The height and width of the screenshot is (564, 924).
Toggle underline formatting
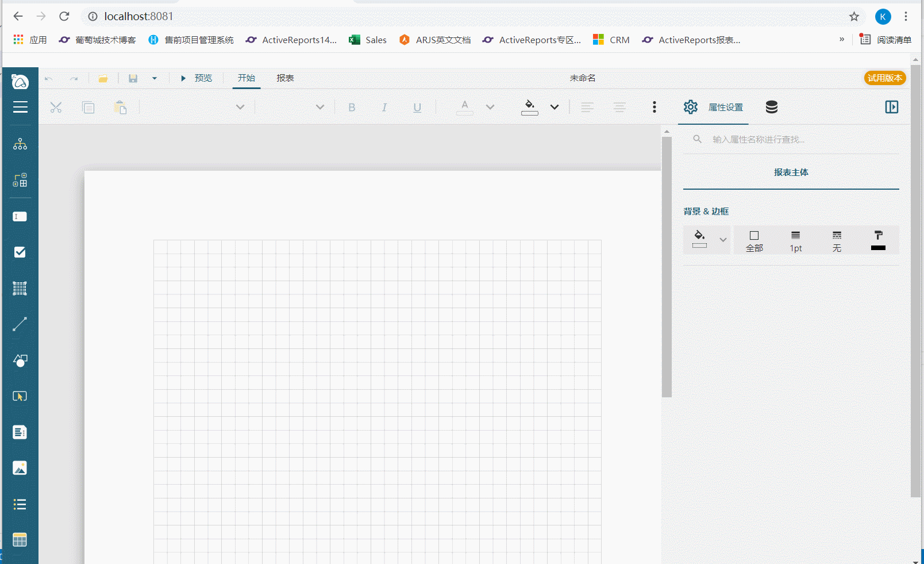[417, 107]
